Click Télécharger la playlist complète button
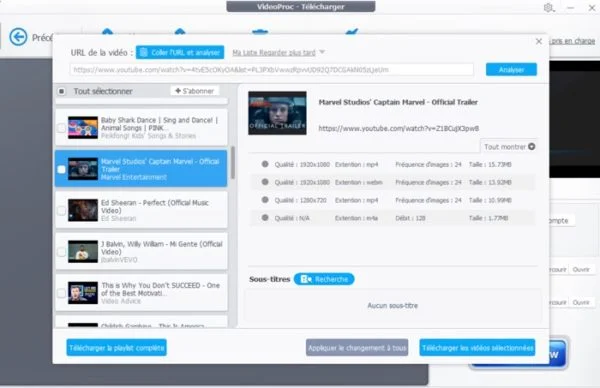The height and width of the screenshot is (388, 600). click(x=116, y=347)
